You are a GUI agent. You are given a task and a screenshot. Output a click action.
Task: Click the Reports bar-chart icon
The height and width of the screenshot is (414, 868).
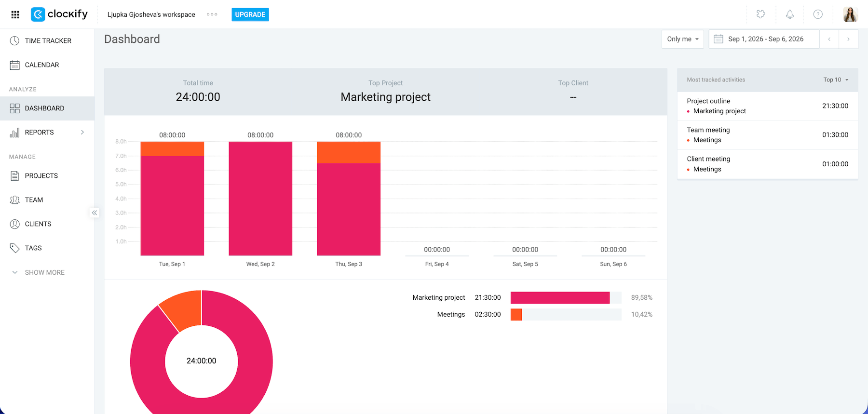tap(15, 133)
